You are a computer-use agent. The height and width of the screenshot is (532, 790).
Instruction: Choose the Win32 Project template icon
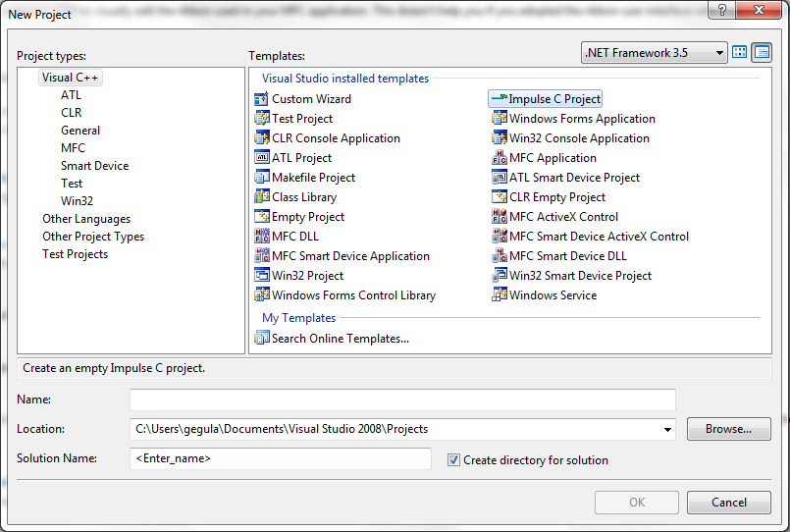(261, 276)
